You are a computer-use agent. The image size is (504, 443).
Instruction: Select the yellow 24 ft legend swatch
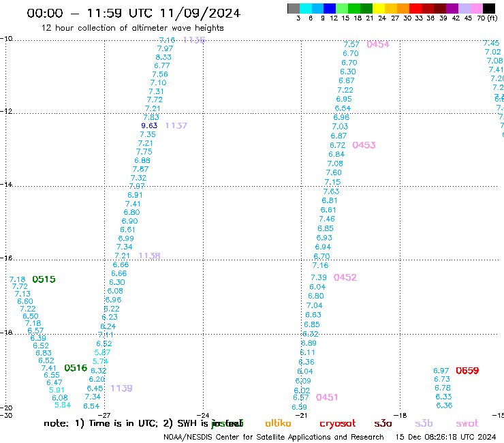[379, 8]
